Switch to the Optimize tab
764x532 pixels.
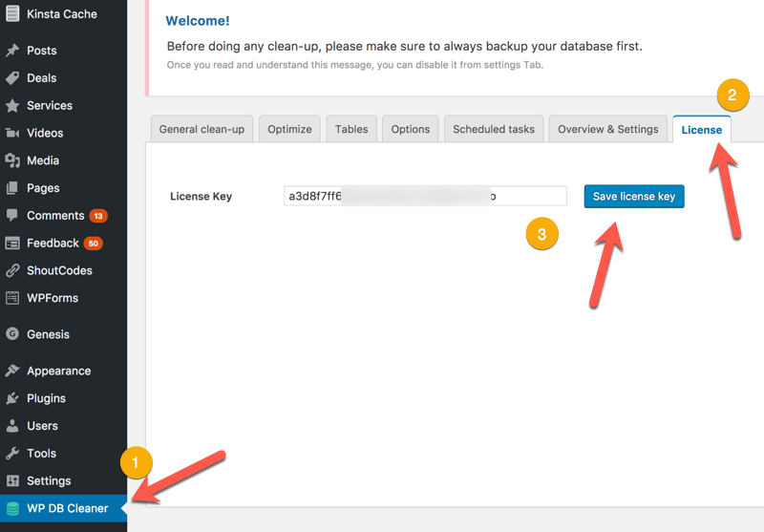click(289, 129)
